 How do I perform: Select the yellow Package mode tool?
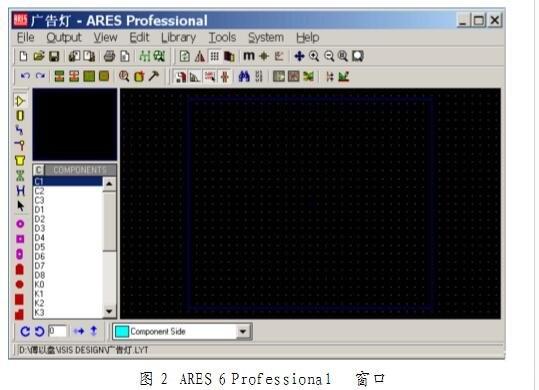click(x=20, y=115)
